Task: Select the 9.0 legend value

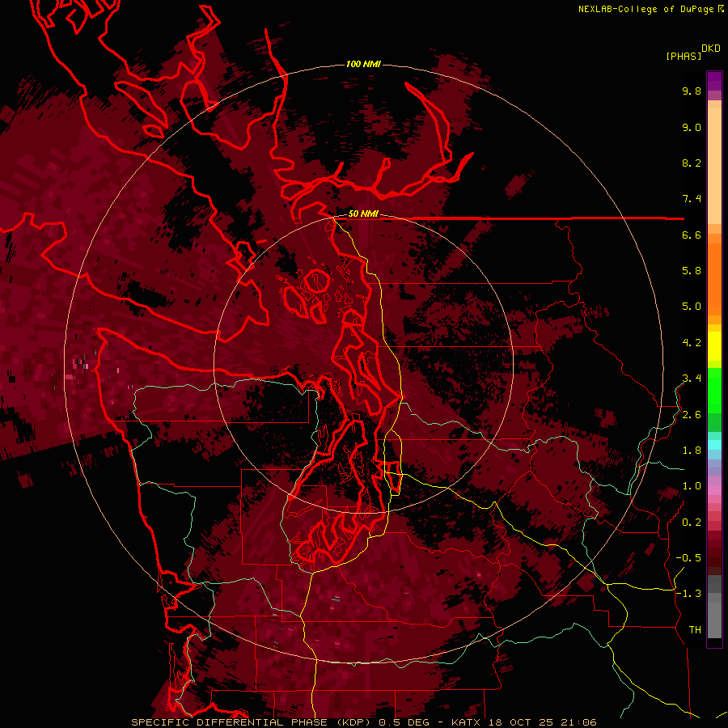Action: 692,127
